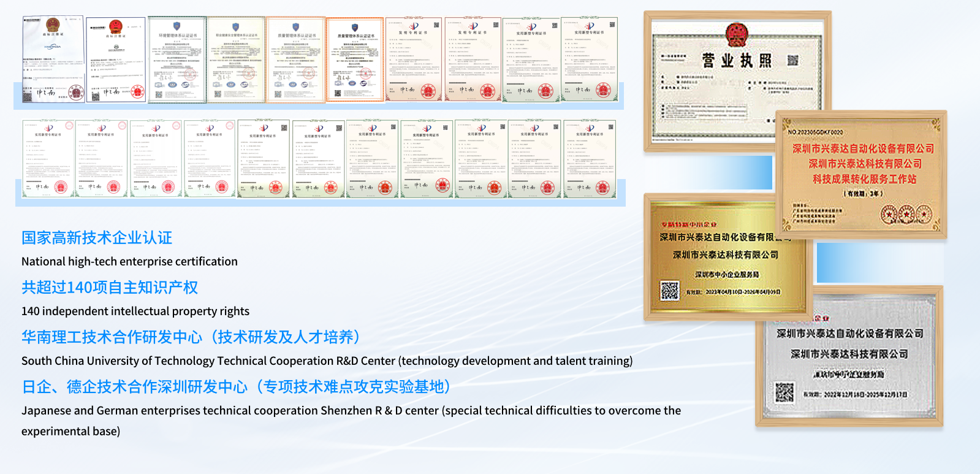980x474 pixels.
Task: Click the last certificate in the second row
Action: tap(589, 159)
